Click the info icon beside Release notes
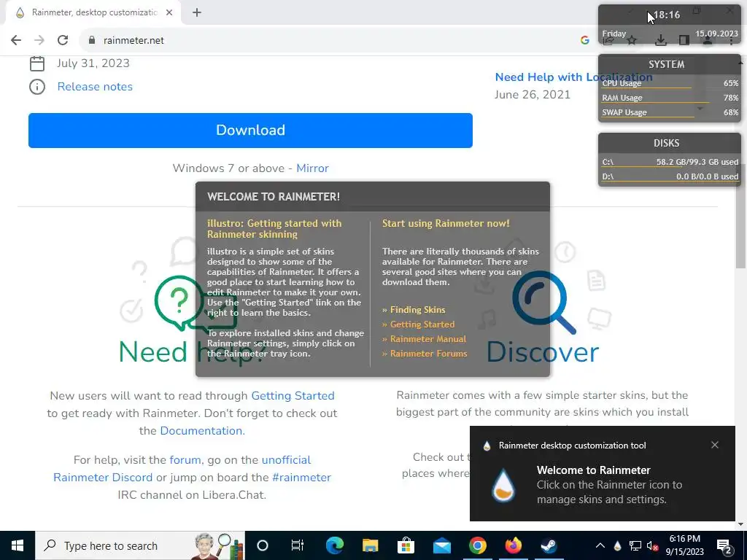Image resolution: width=747 pixels, height=560 pixels. pyautogui.click(x=37, y=87)
